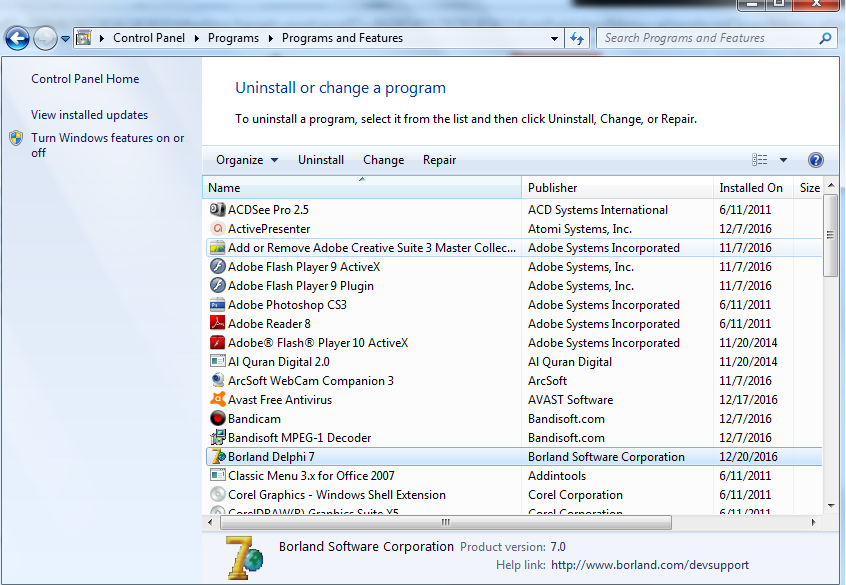This screenshot has height=585, width=846.
Task: Open the Organize dropdown
Action: tap(246, 159)
